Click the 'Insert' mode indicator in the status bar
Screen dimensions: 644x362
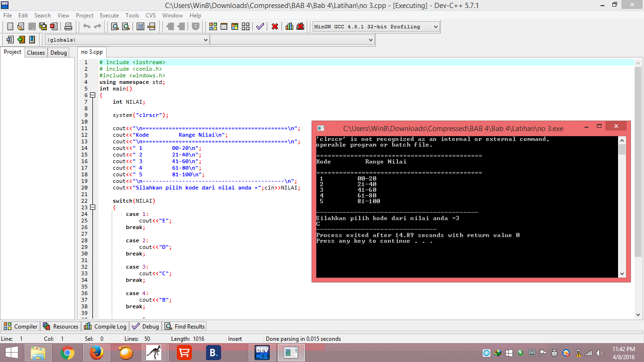(235, 339)
